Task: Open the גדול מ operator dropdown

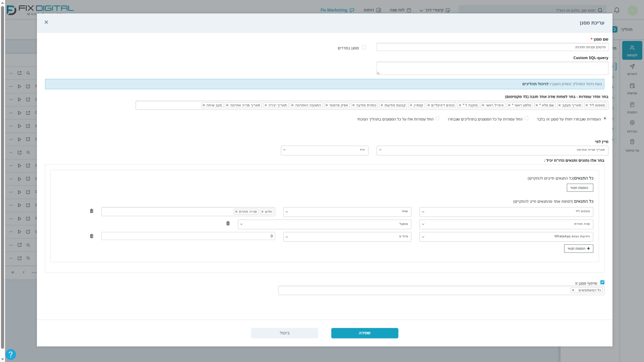Action: 347,237
